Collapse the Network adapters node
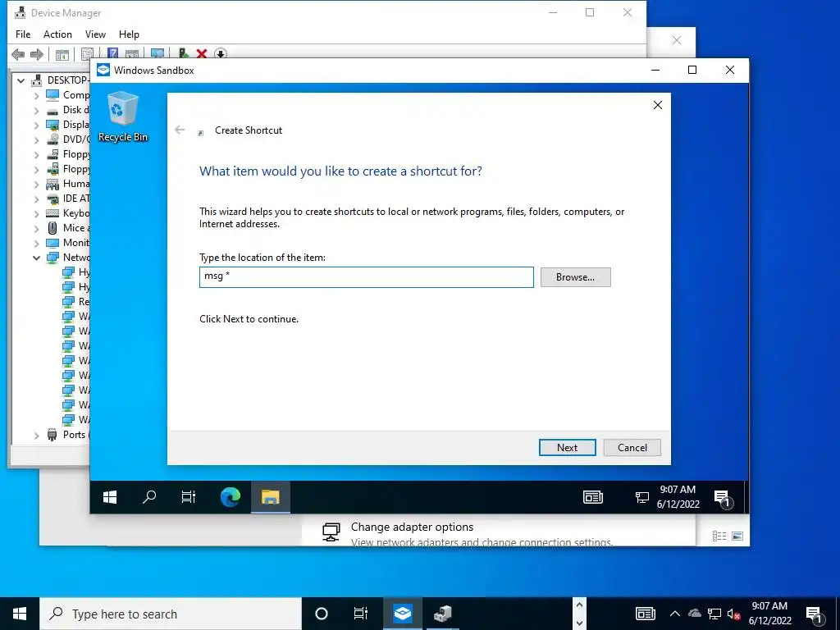The image size is (840, 630). [x=36, y=258]
